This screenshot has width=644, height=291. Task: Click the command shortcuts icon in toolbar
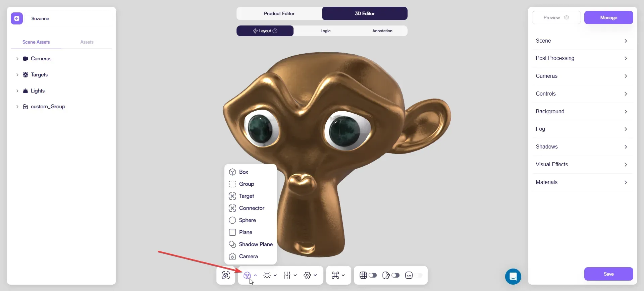pos(335,275)
